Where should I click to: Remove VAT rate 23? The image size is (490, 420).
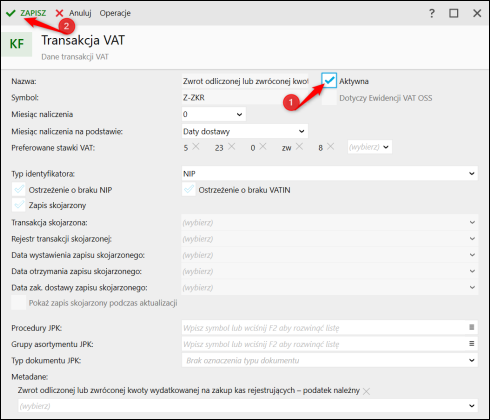point(232,146)
